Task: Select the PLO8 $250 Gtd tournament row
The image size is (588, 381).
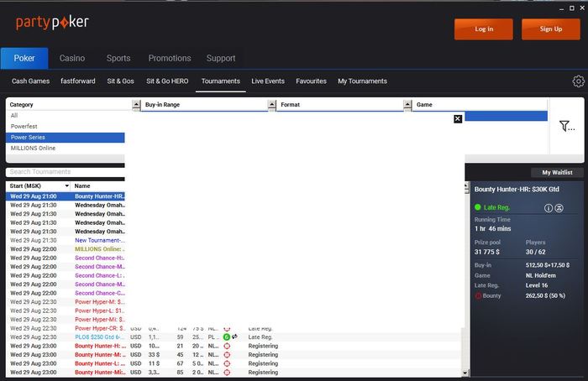Action: pos(234,337)
